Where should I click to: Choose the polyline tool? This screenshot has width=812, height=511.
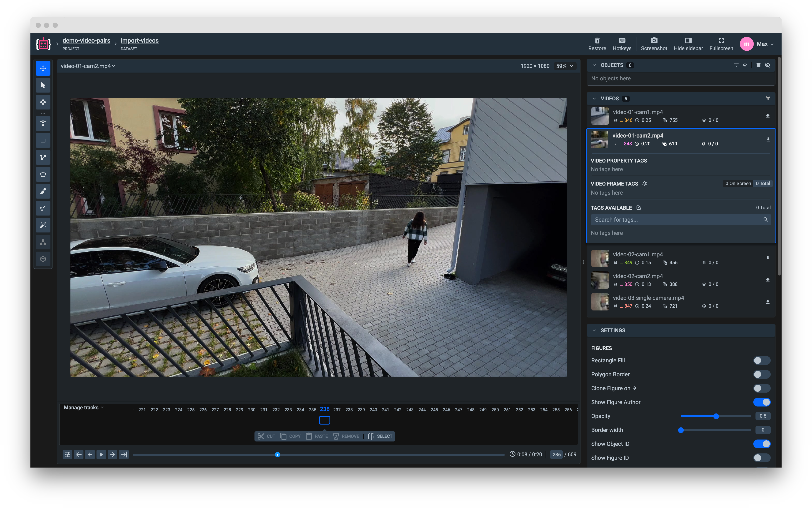pos(43,158)
